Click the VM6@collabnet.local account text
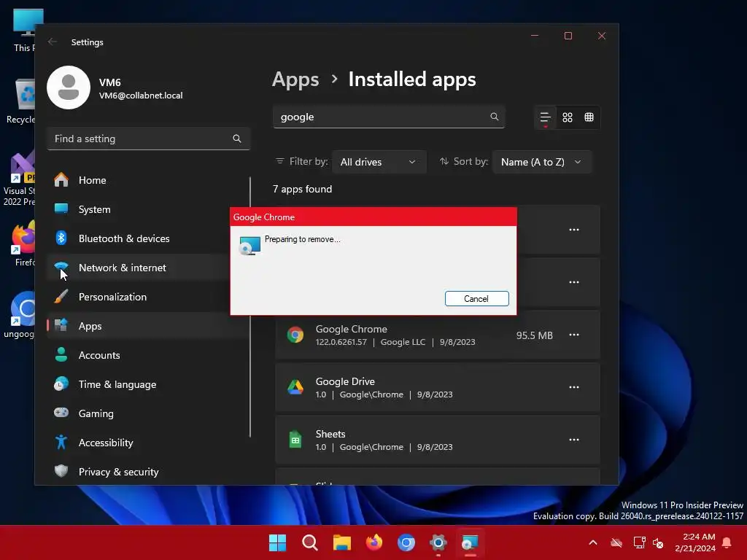This screenshot has height=560, width=747. pos(141,96)
